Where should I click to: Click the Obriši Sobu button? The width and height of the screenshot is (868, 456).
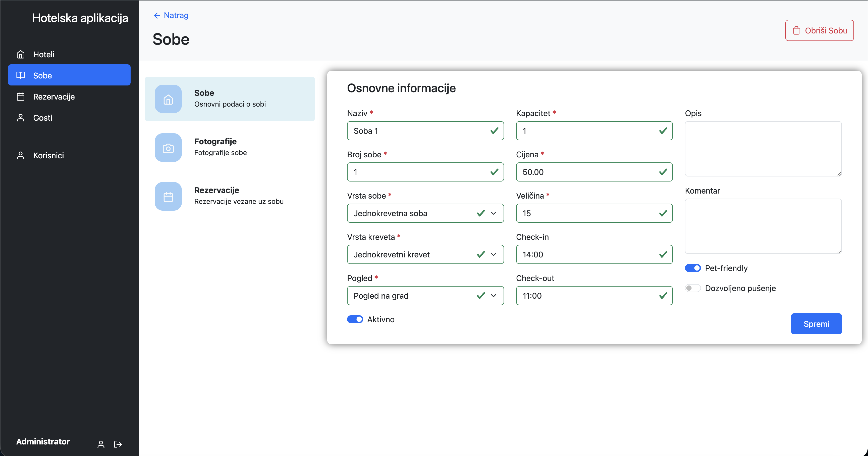tap(819, 31)
